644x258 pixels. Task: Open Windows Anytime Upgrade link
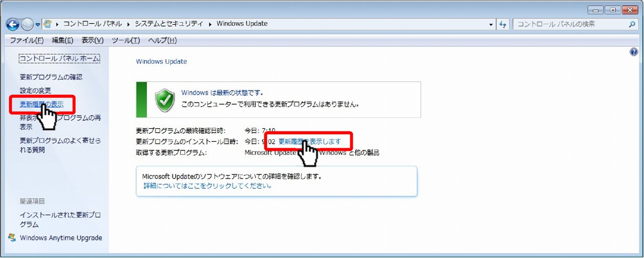point(61,237)
